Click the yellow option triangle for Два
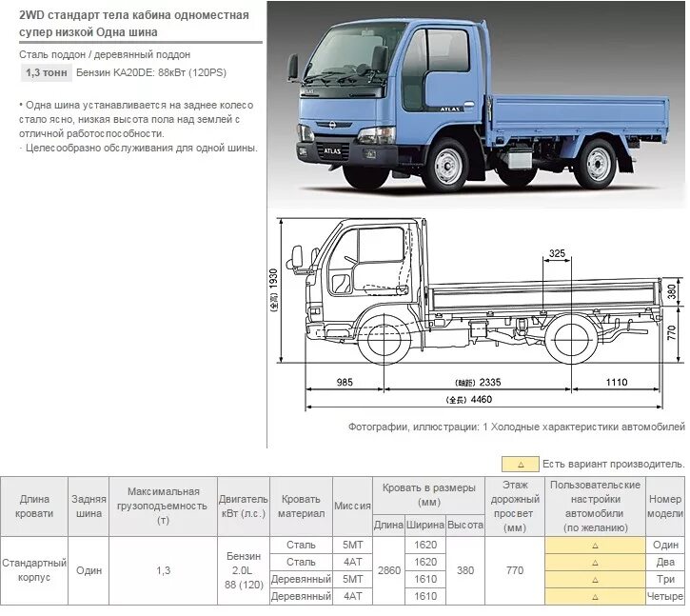The height and width of the screenshot is (616, 690). (x=595, y=563)
